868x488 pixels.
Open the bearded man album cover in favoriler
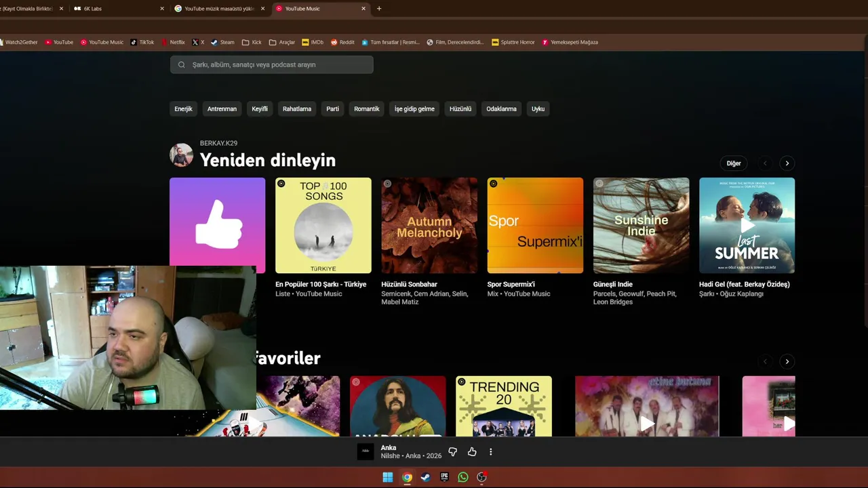tap(398, 406)
